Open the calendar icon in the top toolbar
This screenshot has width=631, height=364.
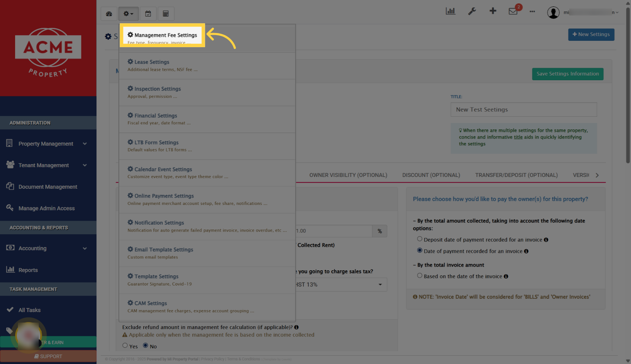point(148,13)
